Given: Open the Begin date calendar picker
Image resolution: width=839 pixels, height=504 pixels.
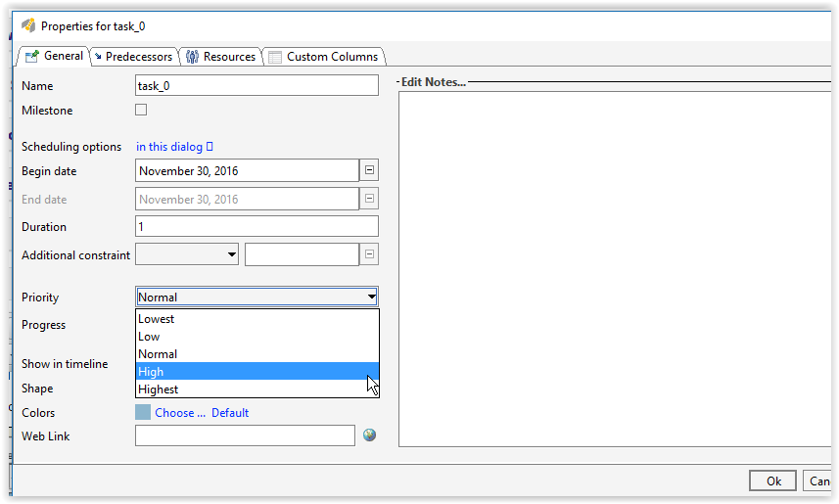Looking at the screenshot, I should (x=369, y=170).
